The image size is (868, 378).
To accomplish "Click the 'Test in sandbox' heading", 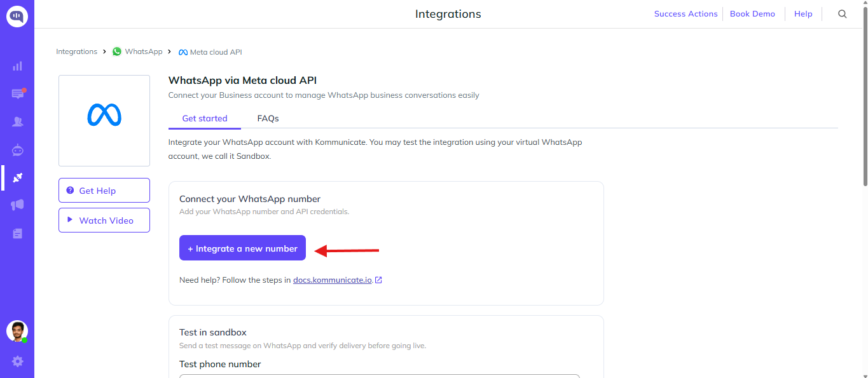I will [x=213, y=332].
